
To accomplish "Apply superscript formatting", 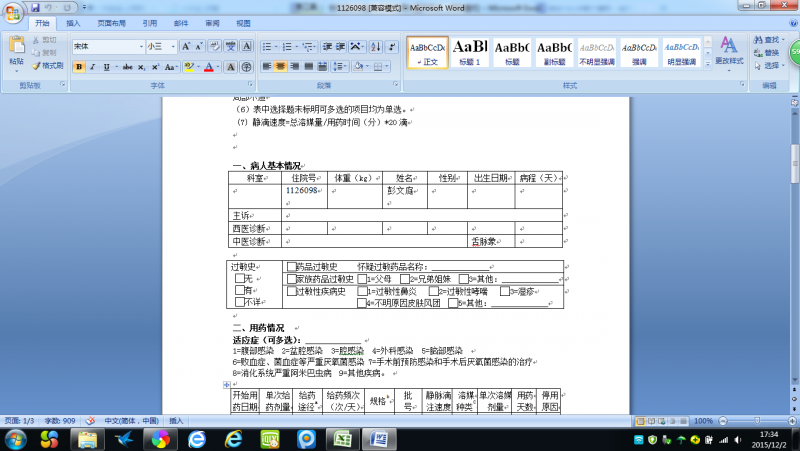I will 155,67.
